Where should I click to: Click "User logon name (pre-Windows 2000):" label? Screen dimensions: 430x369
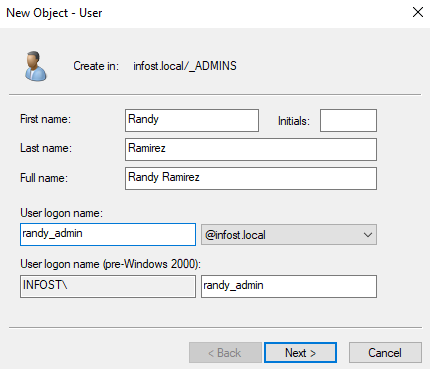click(110, 264)
